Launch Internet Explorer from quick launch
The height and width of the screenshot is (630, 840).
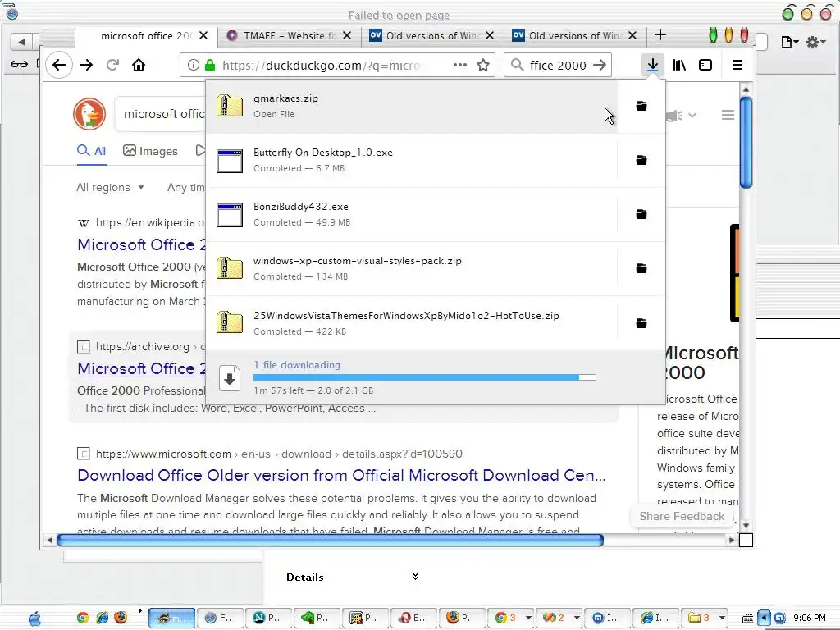pos(102,618)
